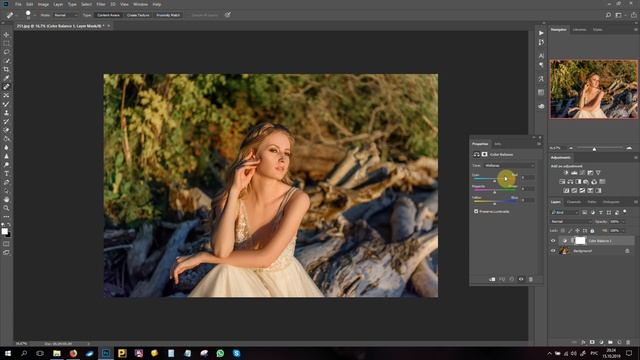Select the Lasso tool
Screen dimensions: 640x360
6,52
